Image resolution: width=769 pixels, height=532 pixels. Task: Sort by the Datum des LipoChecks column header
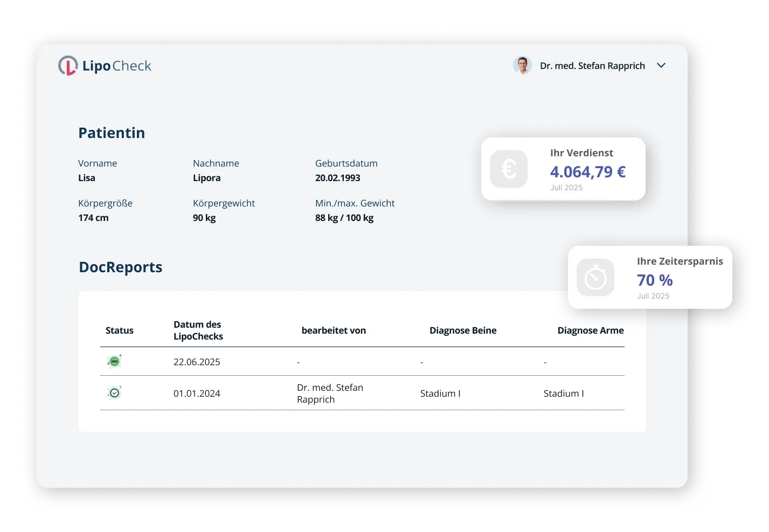(198, 330)
